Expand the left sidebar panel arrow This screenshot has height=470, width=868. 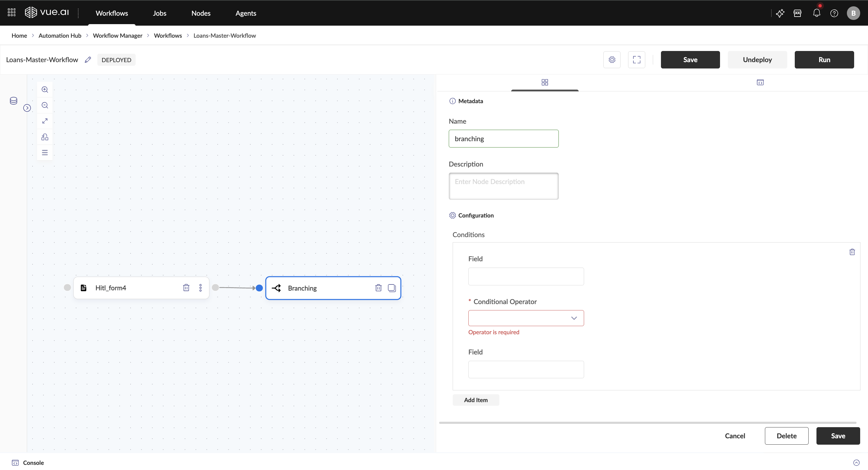point(27,108)
